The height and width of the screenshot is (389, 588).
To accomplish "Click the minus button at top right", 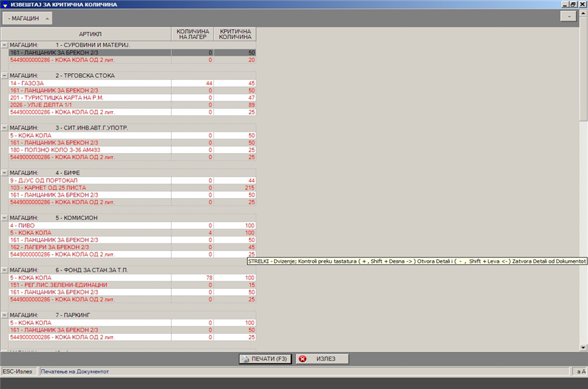I will coord(568,17).
